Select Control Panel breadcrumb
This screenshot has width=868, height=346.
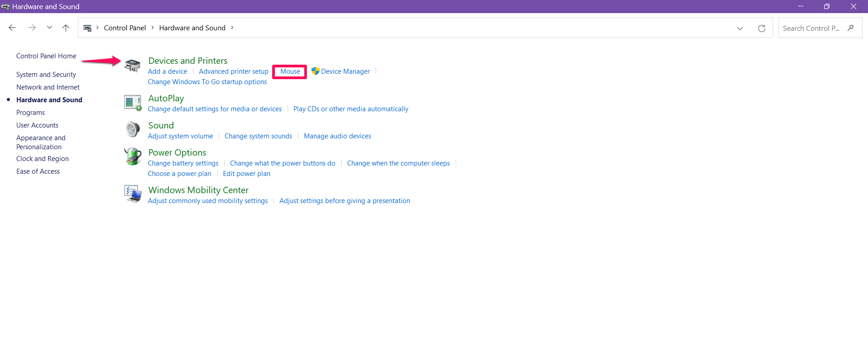click(125, 28)
